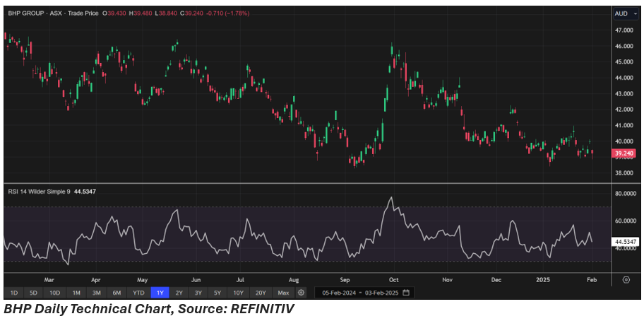Select the 1D time range
Screen dimensions: 644x321
pyautogui.click(x=14, y=293)
